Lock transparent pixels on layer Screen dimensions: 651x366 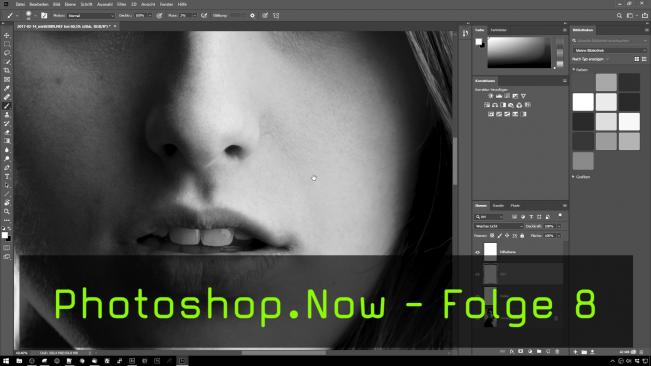[x=492, y=236]
